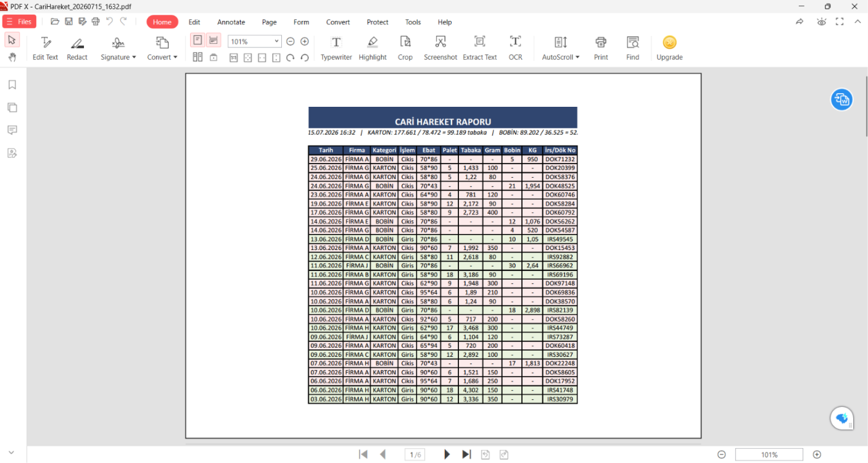Collapse the ribbon with the up chevron
The width and height of the screenshot is (868, 463).
(x=858, y=22)
